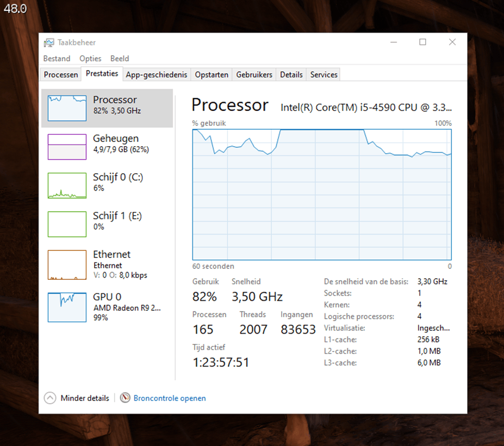
Task: Click the Taakbeheer app icon in title bar
Action: (x=49, y=42)
